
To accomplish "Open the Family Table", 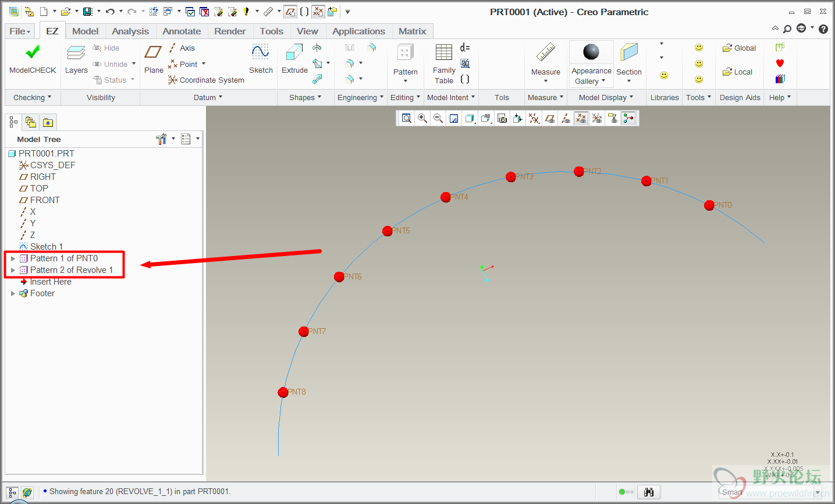I will [444, 64].
